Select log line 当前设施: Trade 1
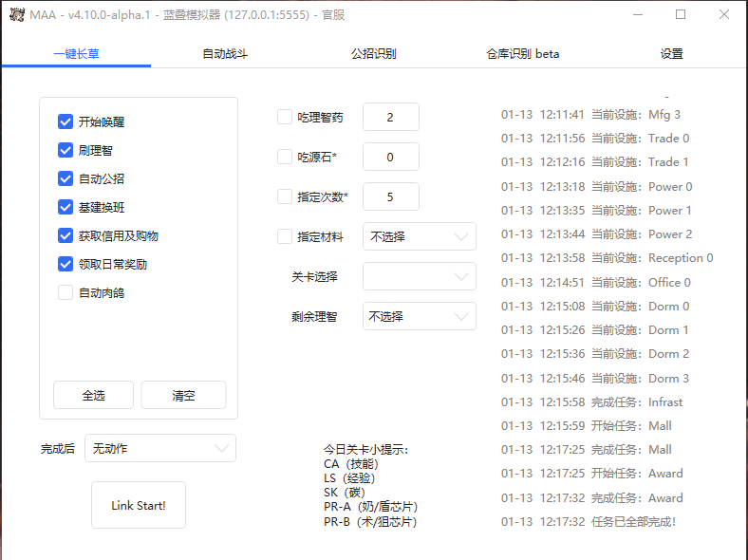 pyautogui.click(x=594, y=162)
